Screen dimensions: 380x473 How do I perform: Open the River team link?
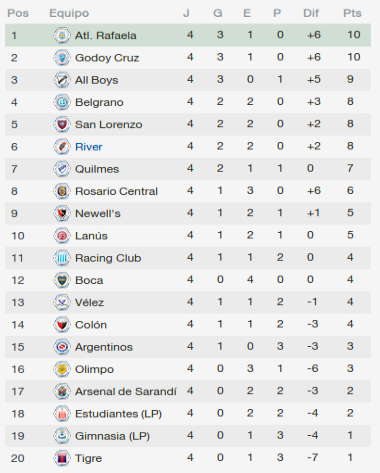89,147
